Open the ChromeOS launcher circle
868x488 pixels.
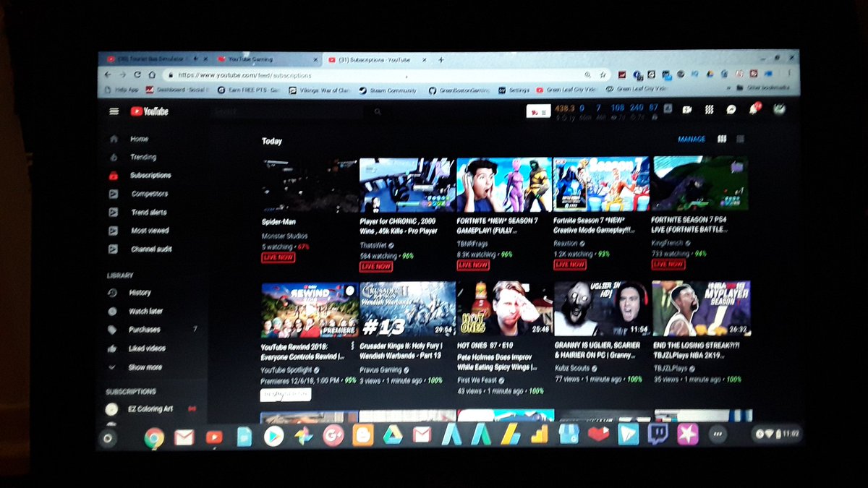click(x=109, y=438)
